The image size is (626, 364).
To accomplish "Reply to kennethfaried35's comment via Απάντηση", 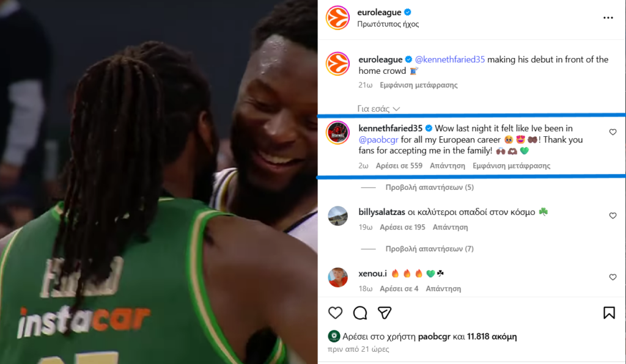I will (447, 166).
